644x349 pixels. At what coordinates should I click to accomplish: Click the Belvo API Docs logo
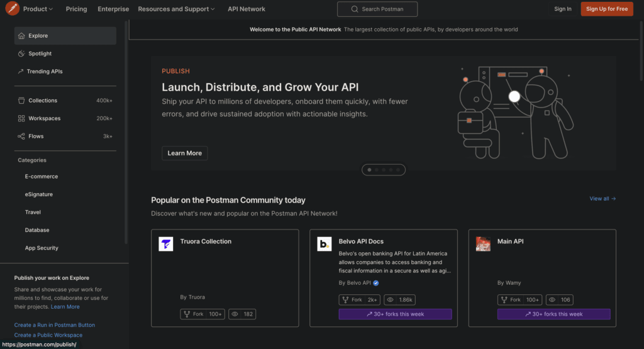[x=325, y=244]
